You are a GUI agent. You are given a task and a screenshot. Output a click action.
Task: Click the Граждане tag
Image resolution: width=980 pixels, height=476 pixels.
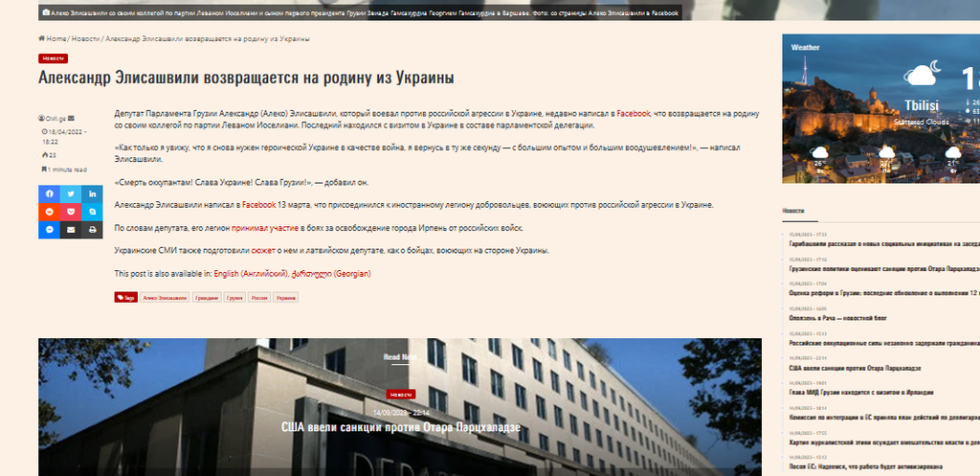[x=207, y=298]
